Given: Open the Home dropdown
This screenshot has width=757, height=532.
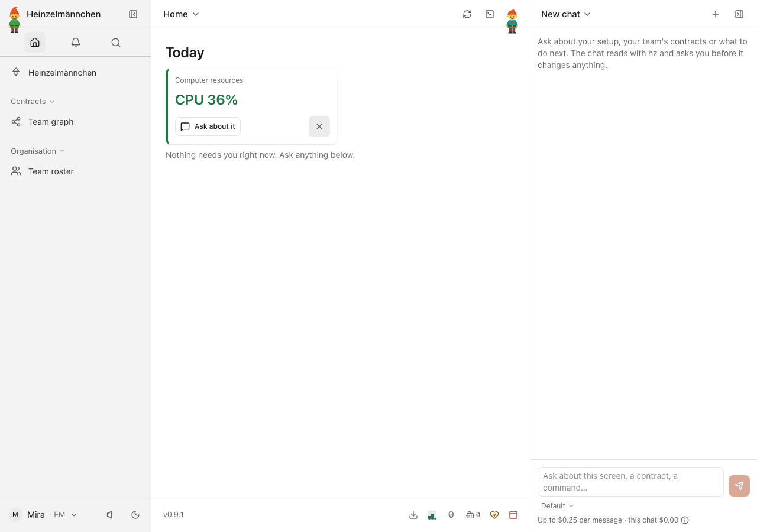Looking at the screenshot, I should (x=181, y=14).
